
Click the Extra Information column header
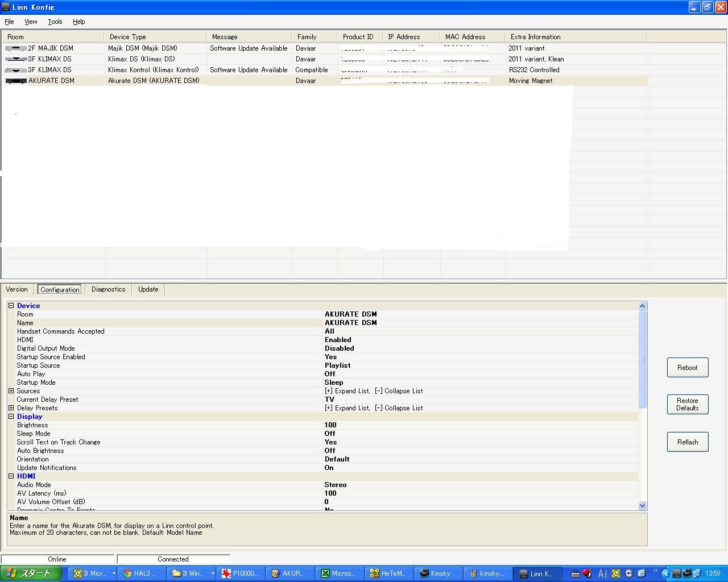point(576,37)
